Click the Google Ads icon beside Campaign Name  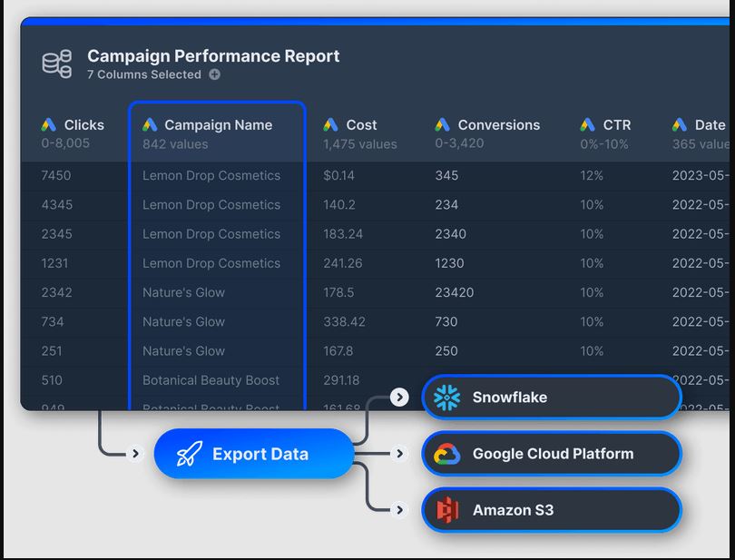coord(150,124)
